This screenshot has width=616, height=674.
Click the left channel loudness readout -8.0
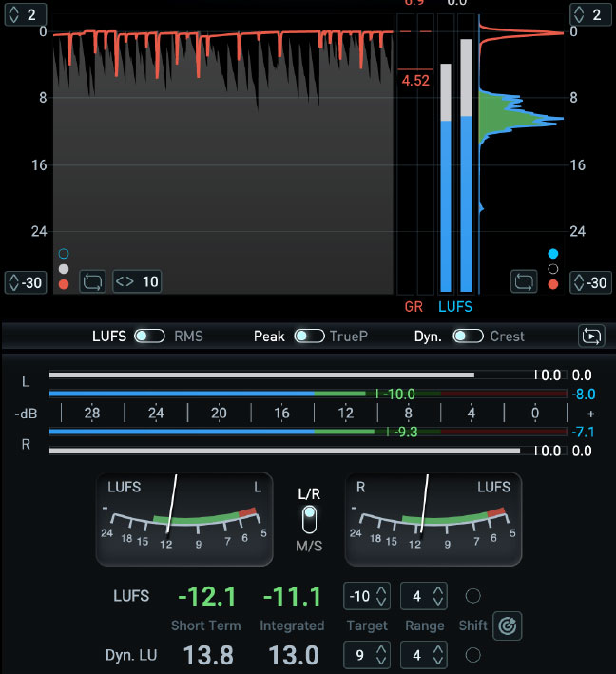pos(584,395)
